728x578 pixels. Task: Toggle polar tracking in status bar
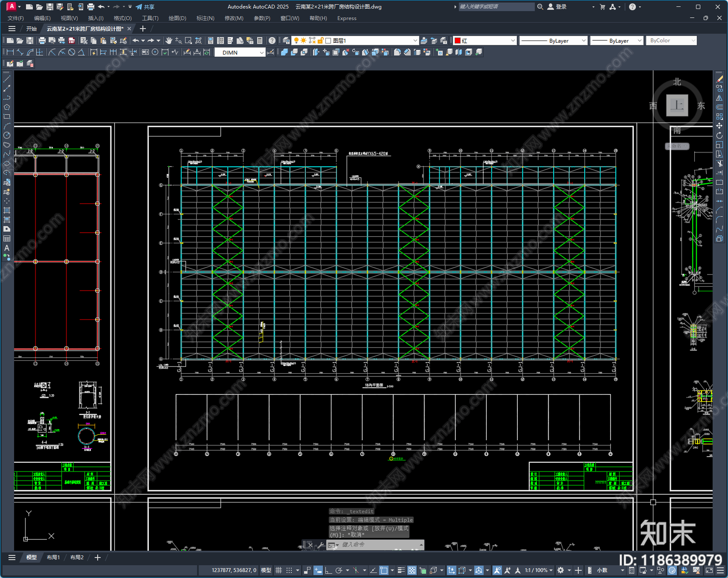point(339,570)
